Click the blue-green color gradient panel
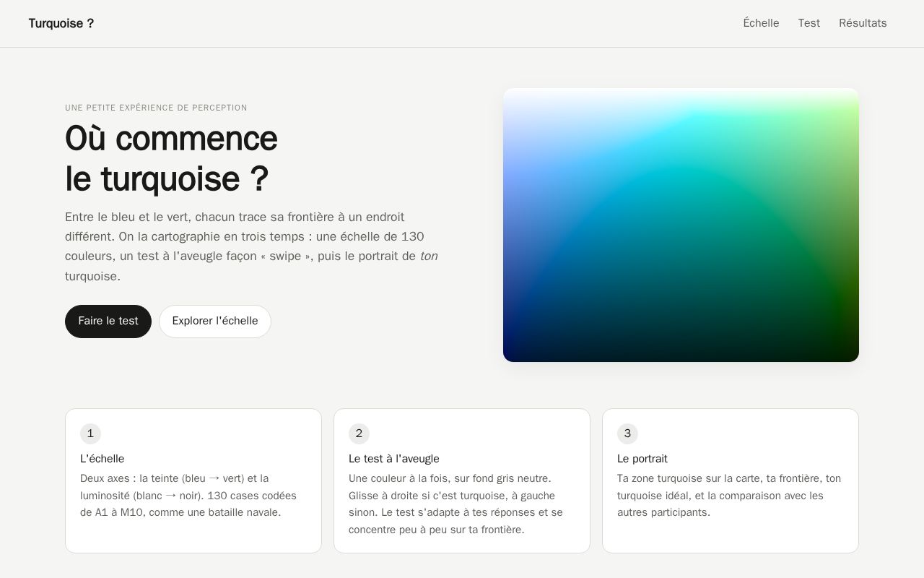 click(681, 225)
